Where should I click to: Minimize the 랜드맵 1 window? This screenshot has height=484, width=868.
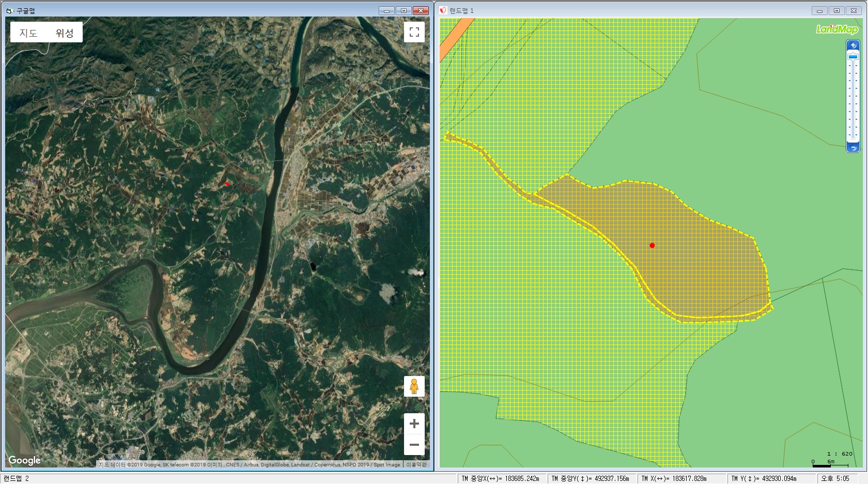tap(819, 10)
